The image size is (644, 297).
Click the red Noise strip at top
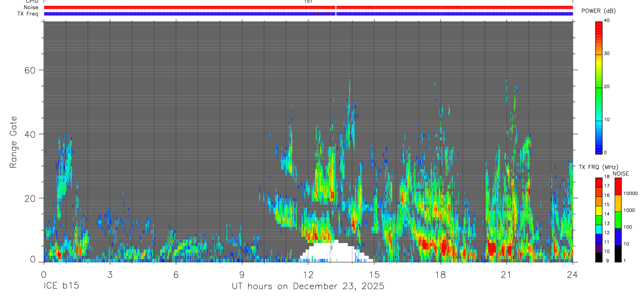[308, 7]
